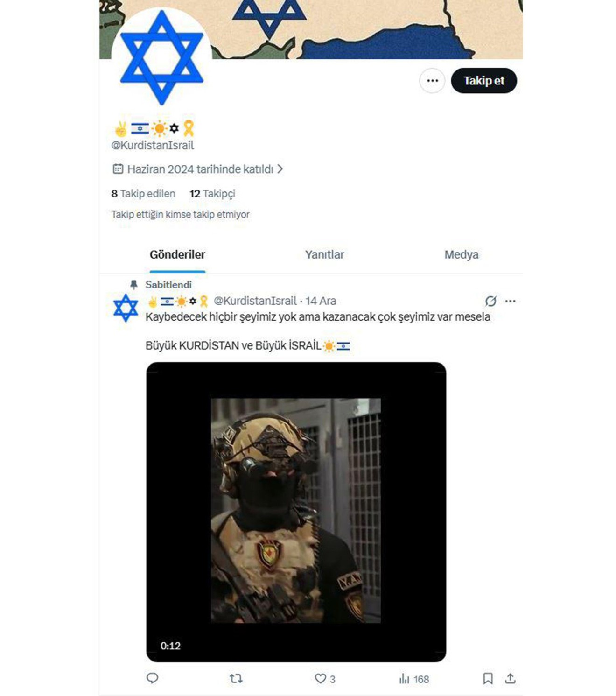Click the share upload icon
The height and width of the screenshot is (696, 616).
coord(510,678)
